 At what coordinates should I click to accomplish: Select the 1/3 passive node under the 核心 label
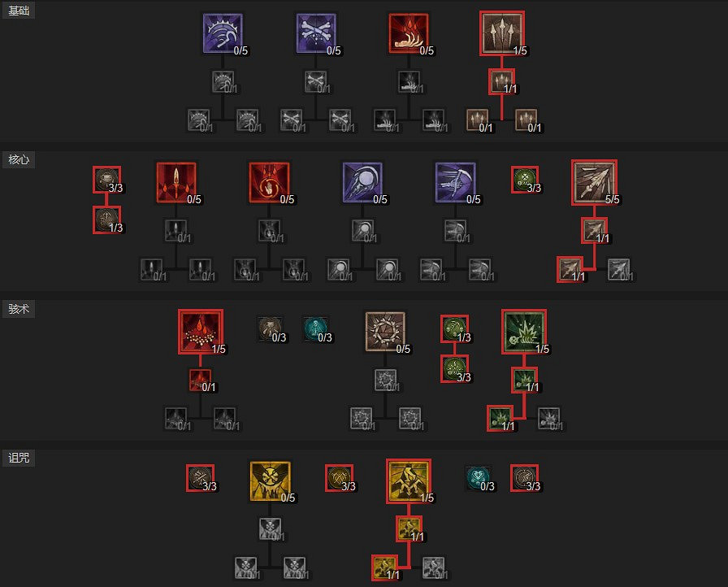(106, 220)
